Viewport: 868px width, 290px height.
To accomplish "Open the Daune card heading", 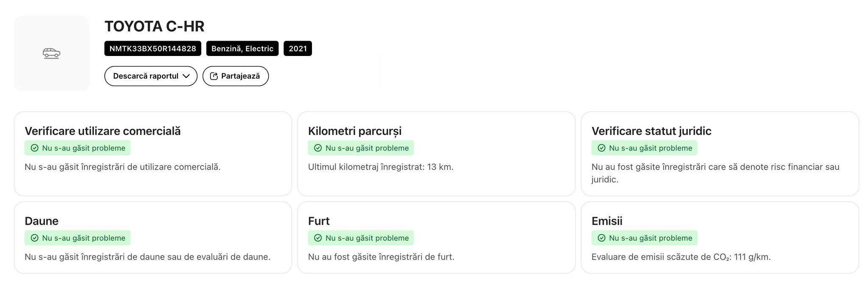I will [x=42, y=221].
